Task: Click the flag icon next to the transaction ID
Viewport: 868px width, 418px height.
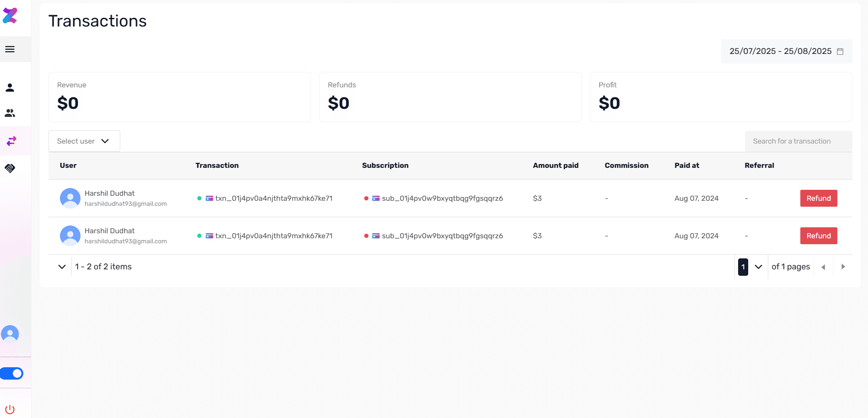Action: click(x=209, y=198)
